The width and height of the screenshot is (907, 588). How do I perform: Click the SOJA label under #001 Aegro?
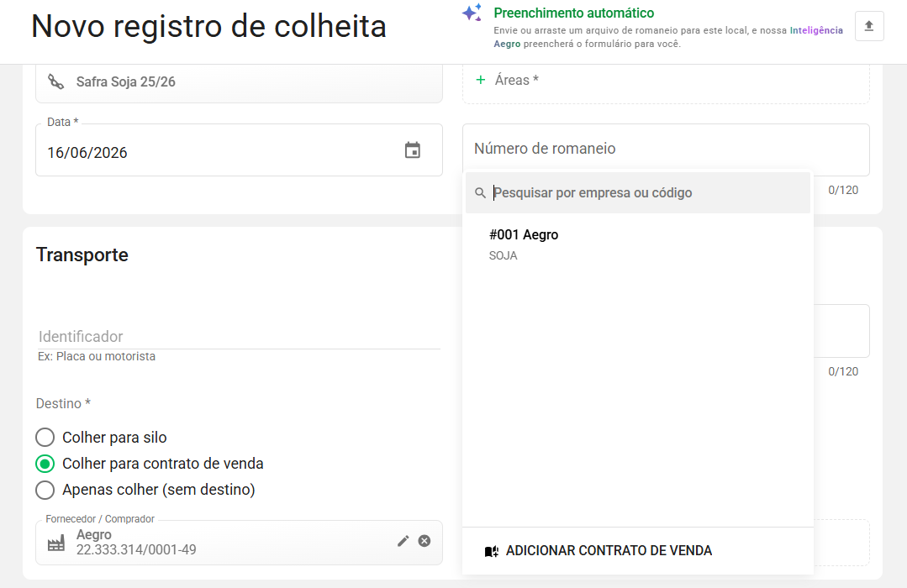(504, 255)
